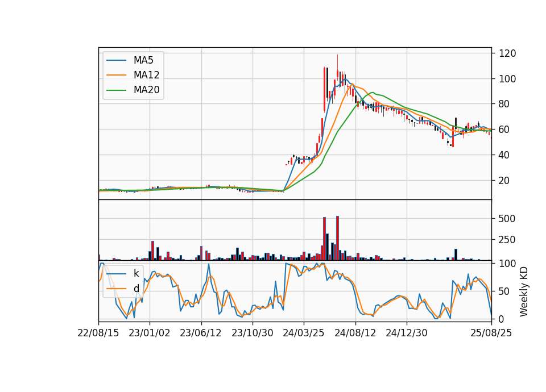Click the orange MA12 legend line sample

(x=116, y=75)
